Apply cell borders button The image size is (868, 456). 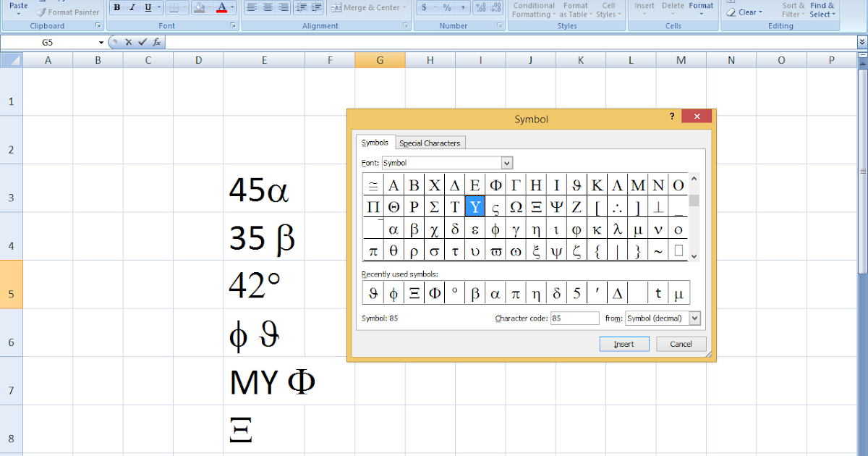pos(172,8)
